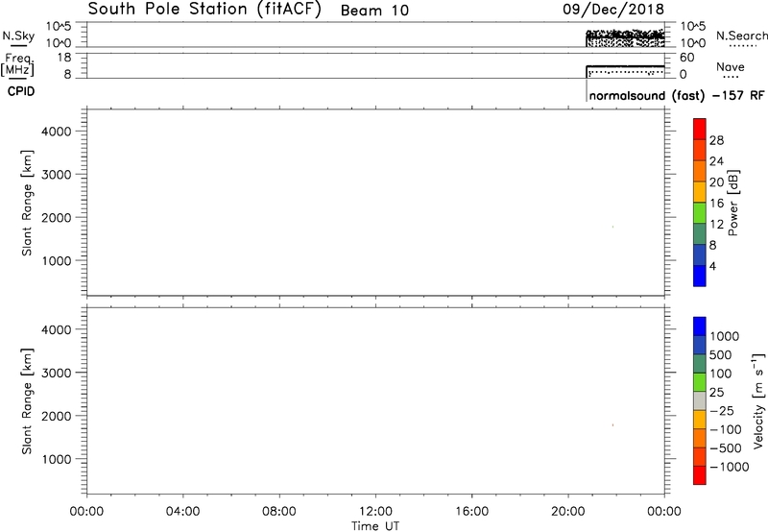The image size is (768, 532).
Task: Click the '04:00' time axis label
Action: point(182,512)
